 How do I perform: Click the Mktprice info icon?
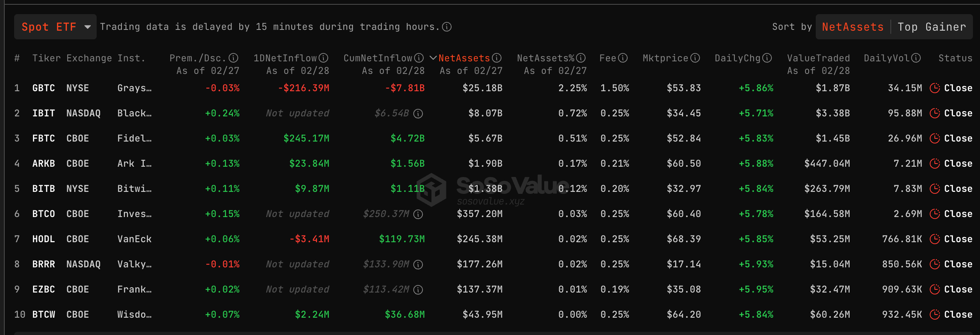pyautogui.click(x=695, y=58)
